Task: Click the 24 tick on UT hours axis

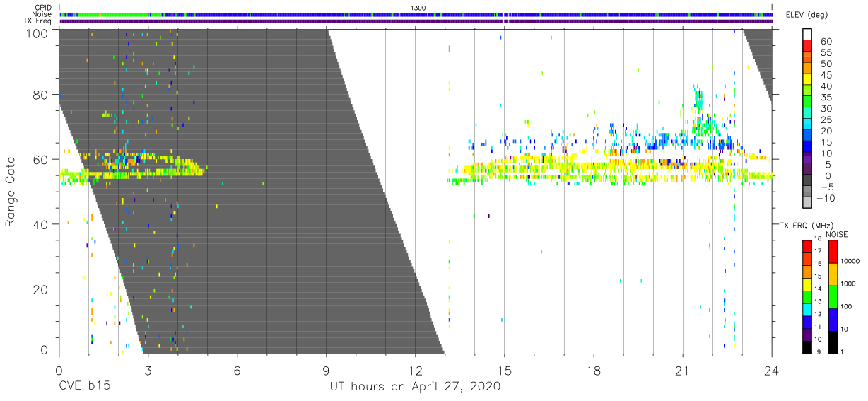Action: pyautogui.click(x=772, y=371)
